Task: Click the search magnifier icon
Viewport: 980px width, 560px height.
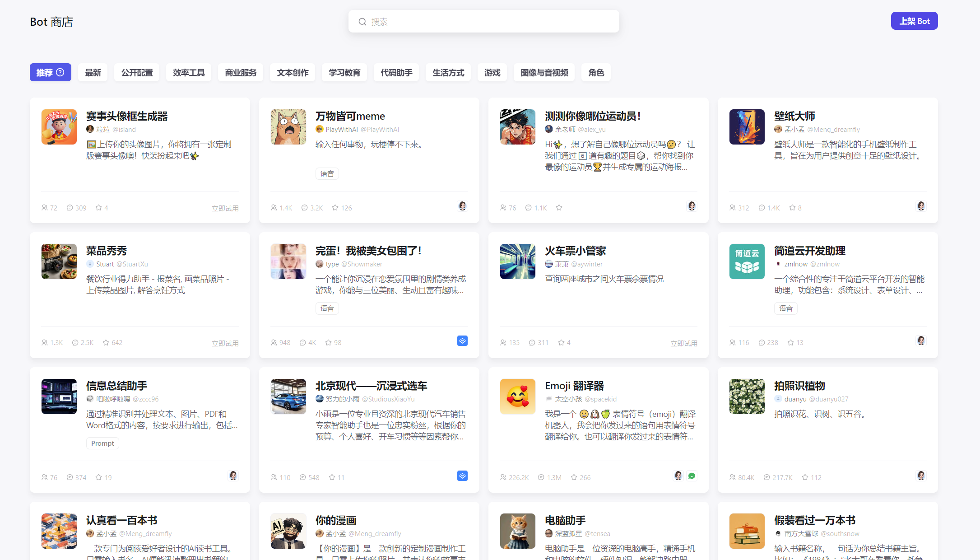Action: pyautogui.click(x=362, y=21)
